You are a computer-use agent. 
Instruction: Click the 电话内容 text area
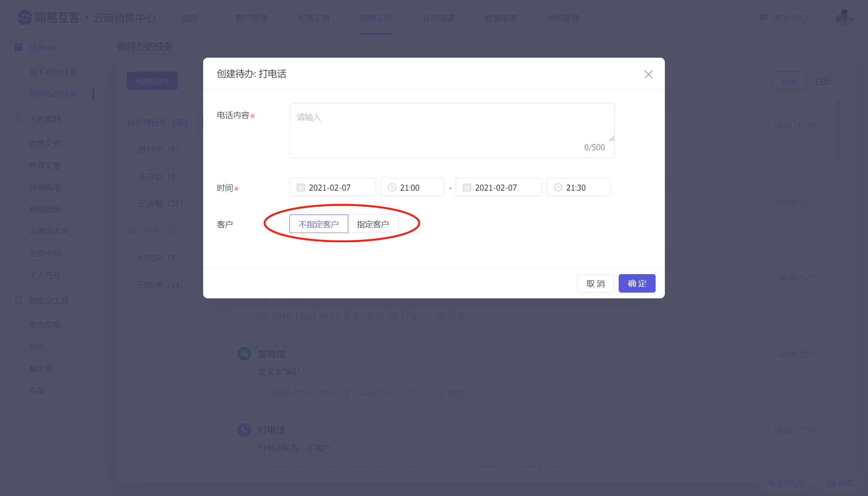click(x=452, y=130)
